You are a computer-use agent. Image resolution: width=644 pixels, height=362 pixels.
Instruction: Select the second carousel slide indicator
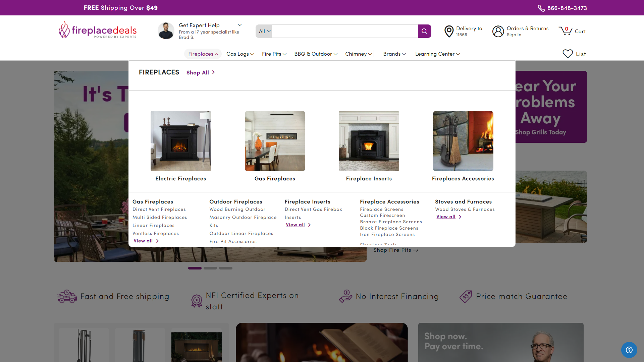point(210,268)
